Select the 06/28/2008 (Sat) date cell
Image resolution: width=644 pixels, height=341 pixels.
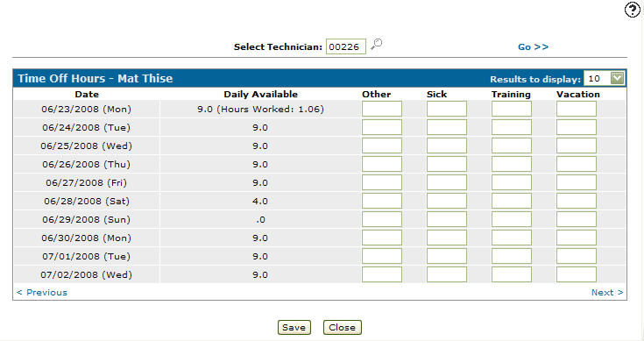tap(86, 202)
